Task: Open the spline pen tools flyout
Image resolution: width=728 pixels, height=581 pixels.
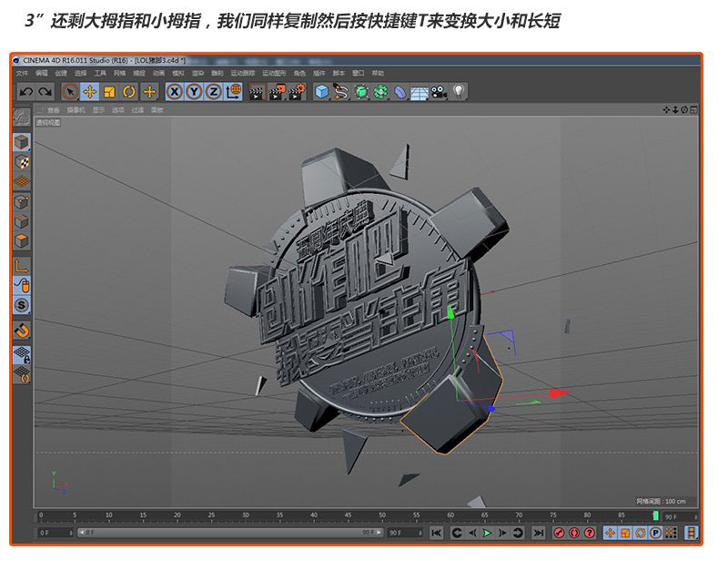Action: [341, 92]
